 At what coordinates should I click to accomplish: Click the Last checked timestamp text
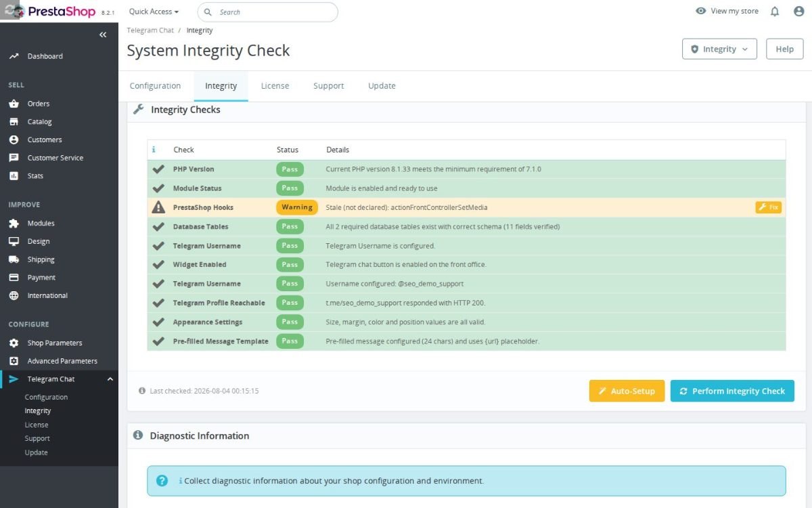point(204,391)
